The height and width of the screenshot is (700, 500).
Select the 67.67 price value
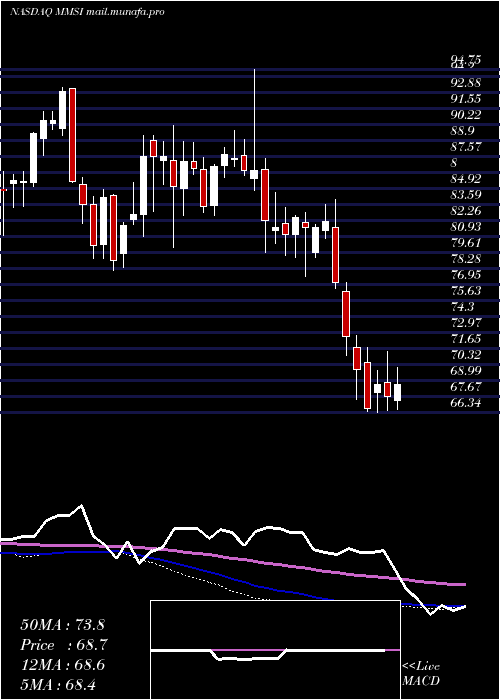466,388
